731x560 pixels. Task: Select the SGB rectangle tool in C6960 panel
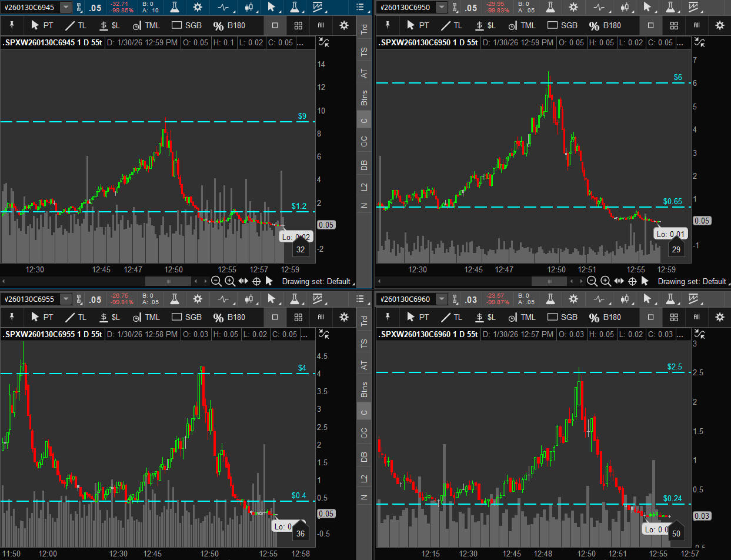(x=562, y=317)
